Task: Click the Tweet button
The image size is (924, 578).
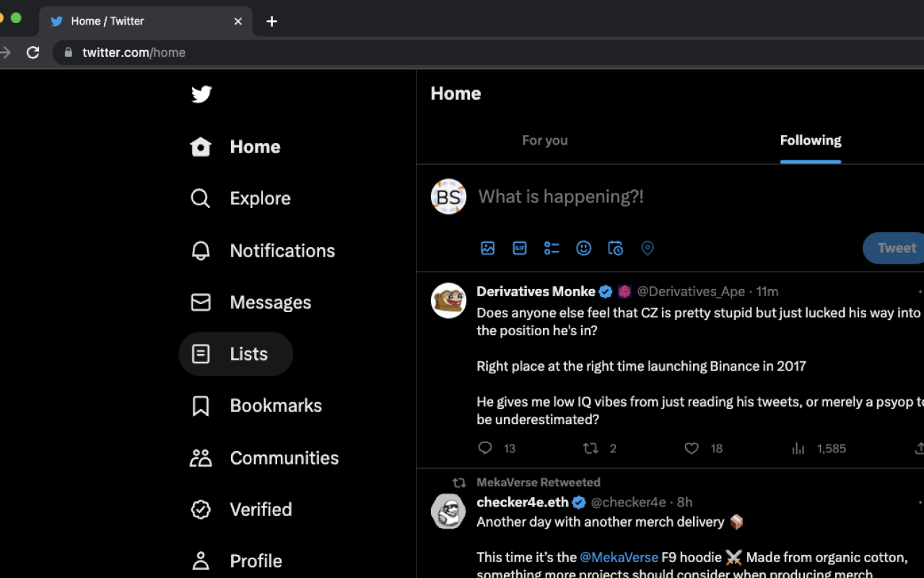Action: tap(894, 248)
